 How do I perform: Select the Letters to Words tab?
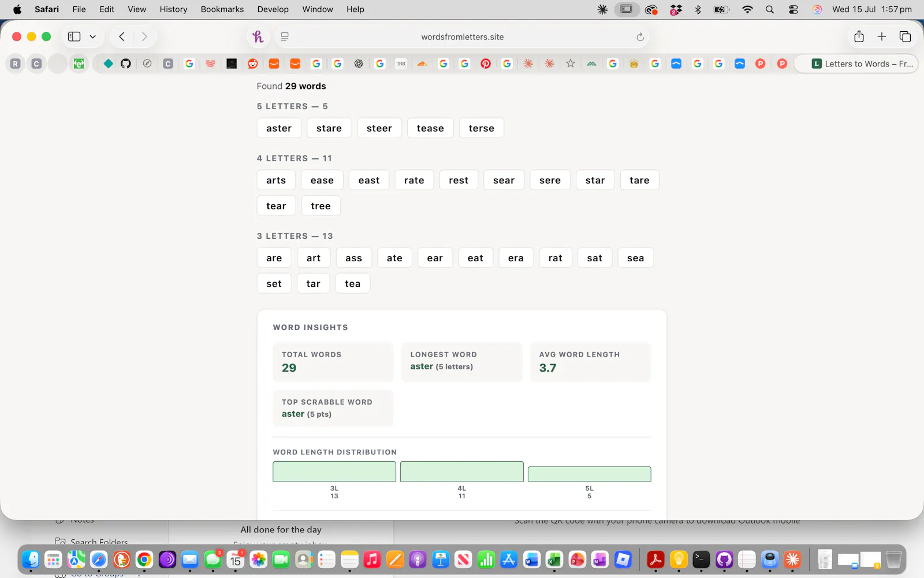[856, 64]
